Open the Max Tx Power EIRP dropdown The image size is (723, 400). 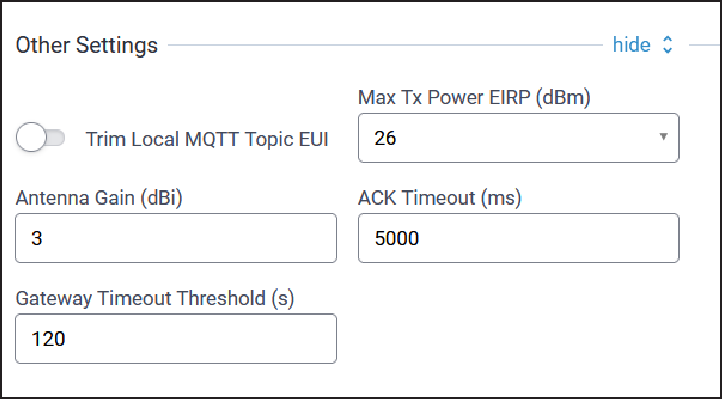click(518, 139)
